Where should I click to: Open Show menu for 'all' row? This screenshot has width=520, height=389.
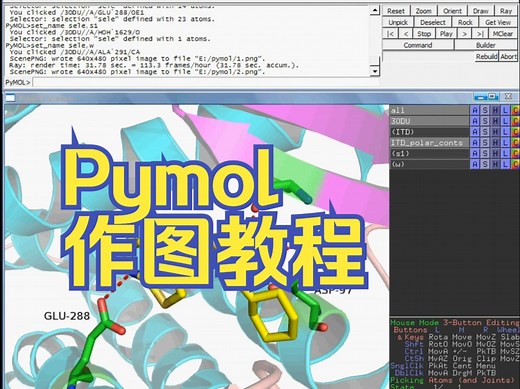coord(485,110)
